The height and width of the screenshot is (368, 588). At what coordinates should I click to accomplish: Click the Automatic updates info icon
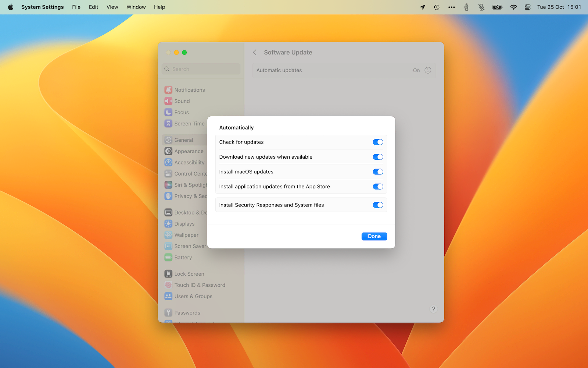point(428,70)
